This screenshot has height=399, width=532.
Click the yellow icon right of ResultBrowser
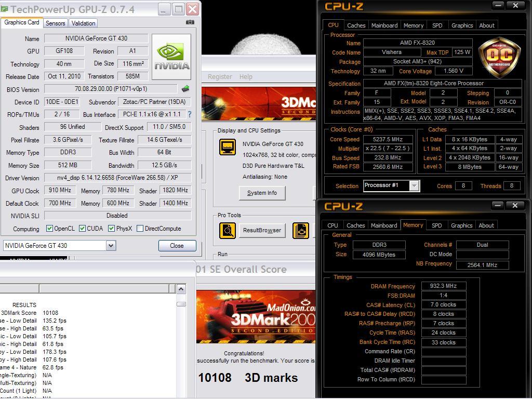coord(301,230)
